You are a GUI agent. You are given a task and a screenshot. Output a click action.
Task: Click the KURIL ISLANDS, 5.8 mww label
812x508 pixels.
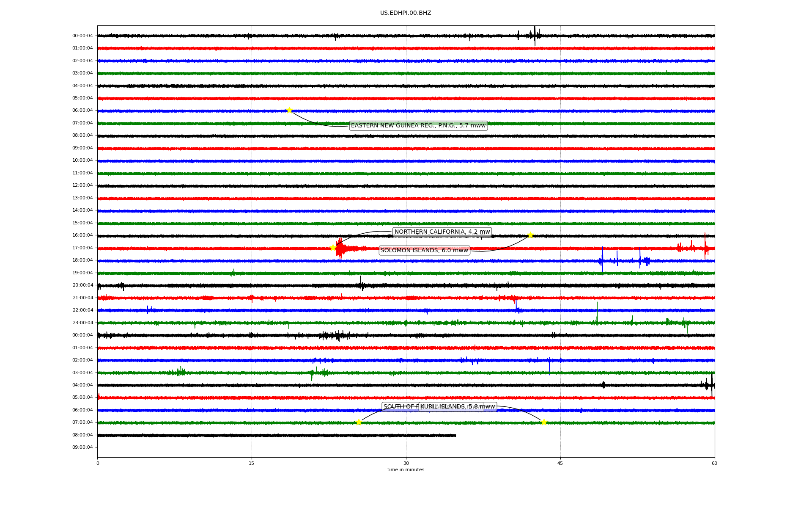(458, 407)
